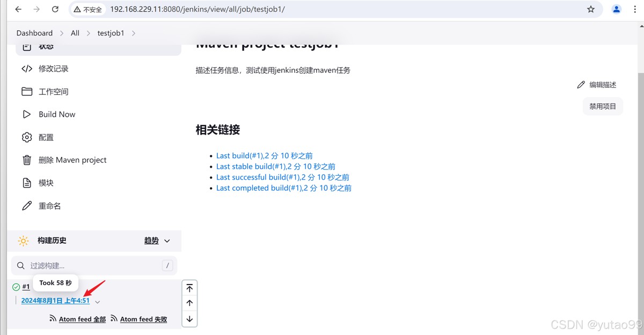This screenshot has width=644, height=335.
Task: Click the not-secure warning badge
Action: coord(88,9)
